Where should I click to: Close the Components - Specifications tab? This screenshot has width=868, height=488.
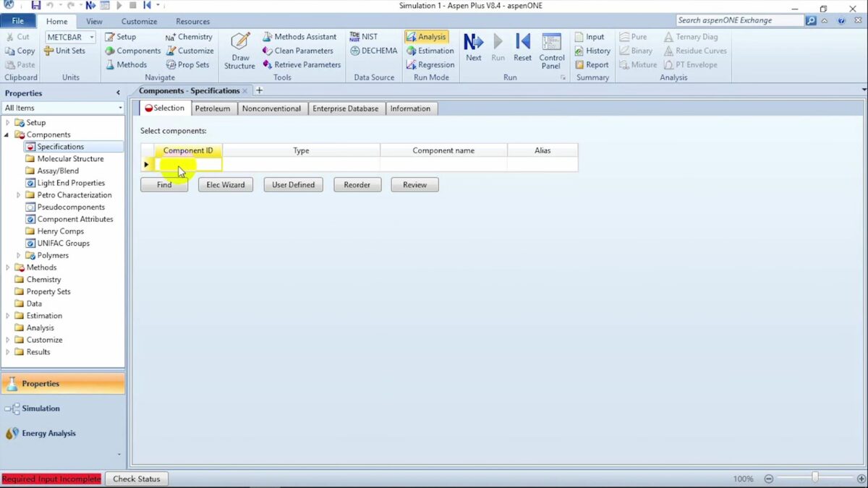pos(245,91)
